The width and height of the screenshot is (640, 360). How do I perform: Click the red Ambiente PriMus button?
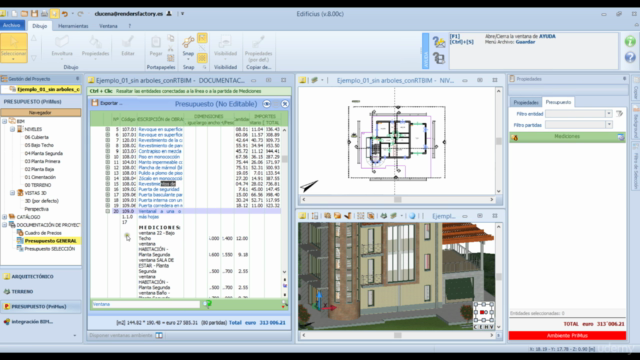point(567,336)
